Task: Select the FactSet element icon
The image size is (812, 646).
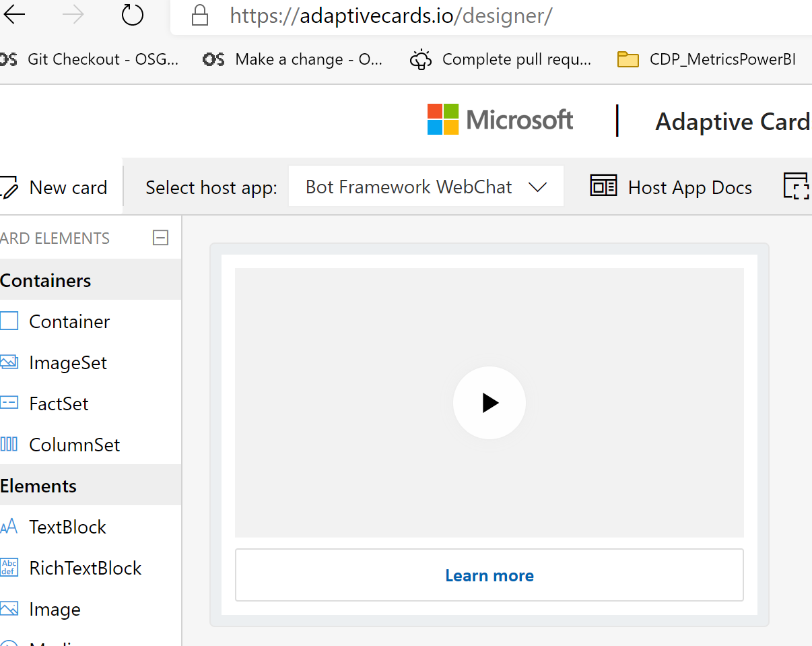Action: (x=11, y=403)
